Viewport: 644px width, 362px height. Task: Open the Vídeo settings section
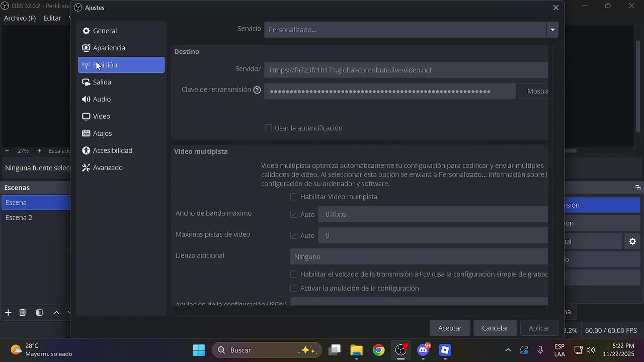click(121, 116)
